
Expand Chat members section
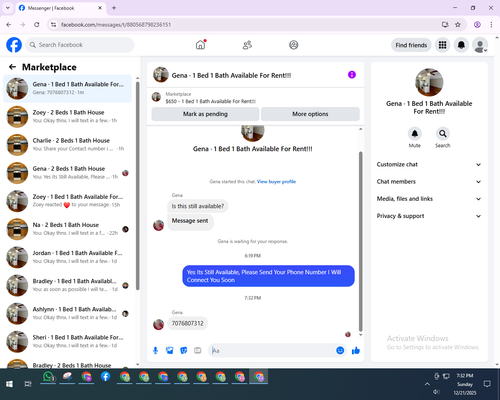tap(429, 182)
